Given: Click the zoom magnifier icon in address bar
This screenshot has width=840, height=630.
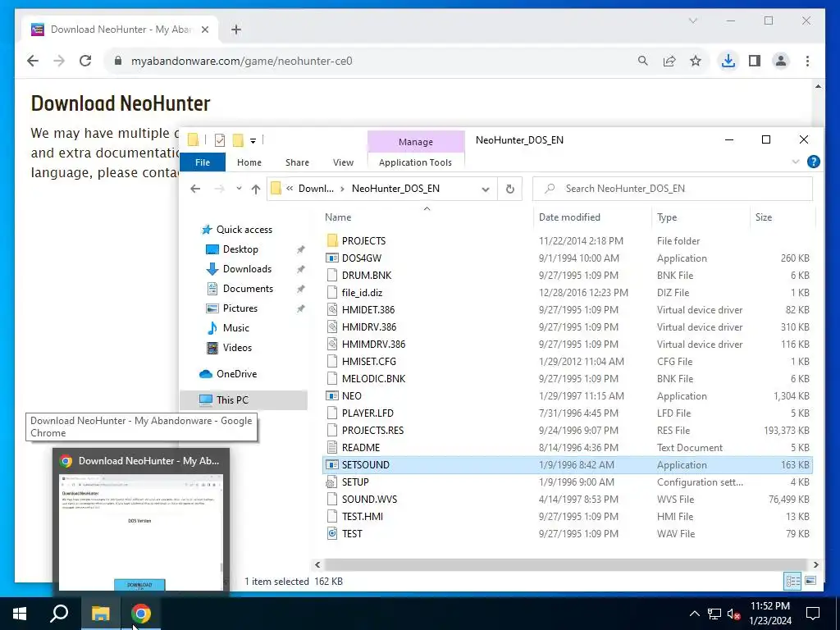Looking at the screenshot, I should point(643,61).
